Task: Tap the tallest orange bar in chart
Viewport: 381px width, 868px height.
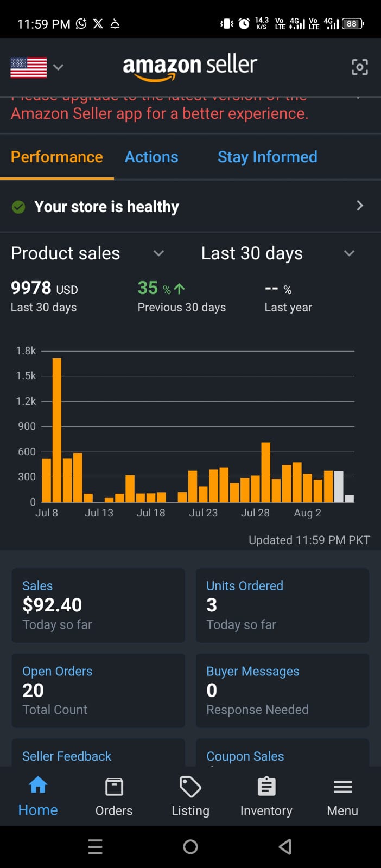Action: [x=57, y=430]
